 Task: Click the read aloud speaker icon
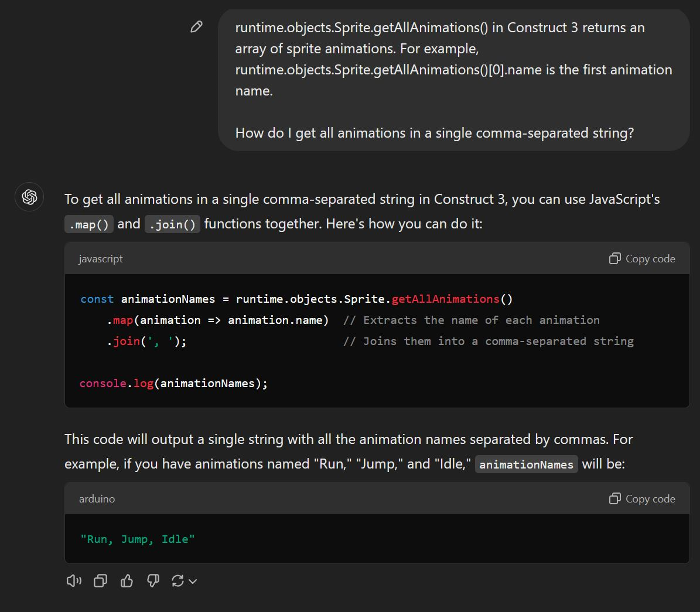tap(74, 581)
